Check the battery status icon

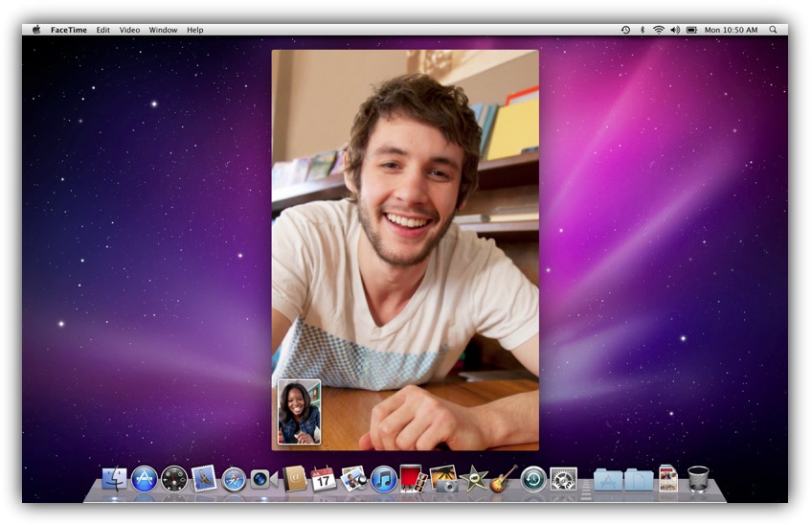click(691, 30)
